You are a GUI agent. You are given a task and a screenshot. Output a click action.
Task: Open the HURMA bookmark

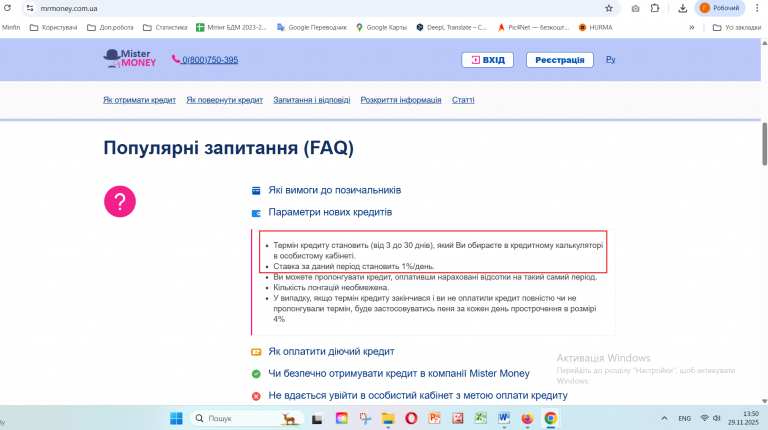[595, 27]
